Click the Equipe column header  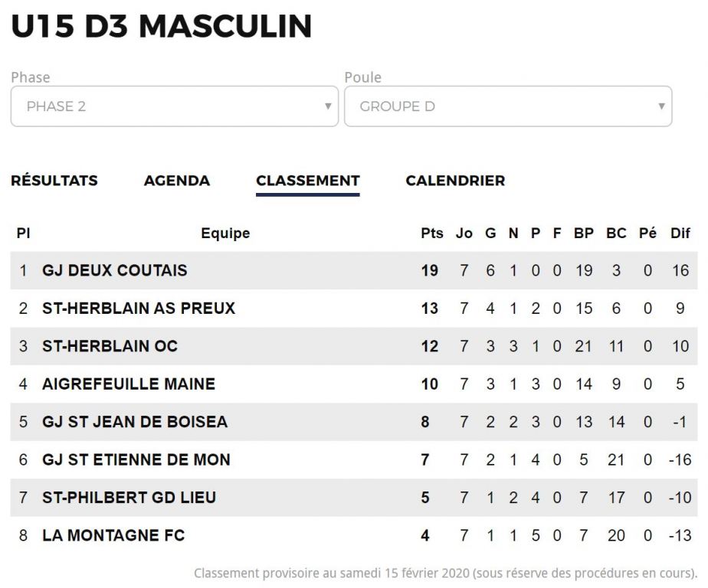[225, 234]
